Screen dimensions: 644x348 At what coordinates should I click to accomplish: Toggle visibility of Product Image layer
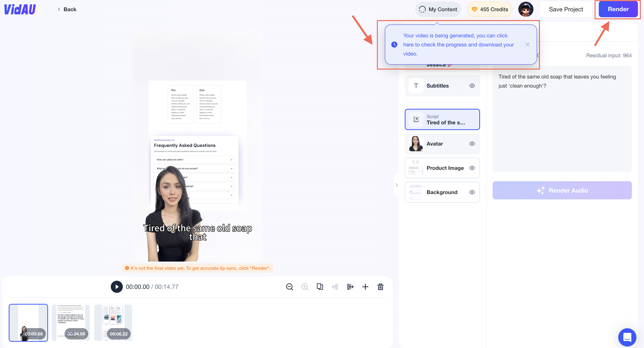[x=472, y=168]
